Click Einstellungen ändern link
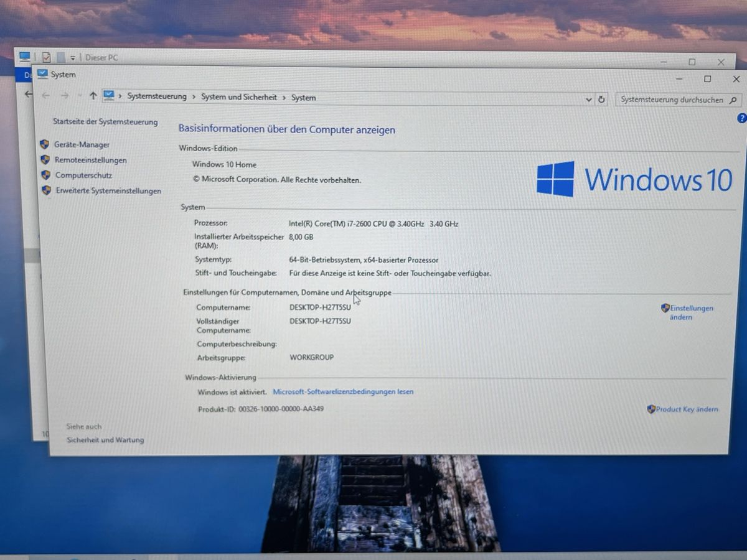 coord(691,312)
